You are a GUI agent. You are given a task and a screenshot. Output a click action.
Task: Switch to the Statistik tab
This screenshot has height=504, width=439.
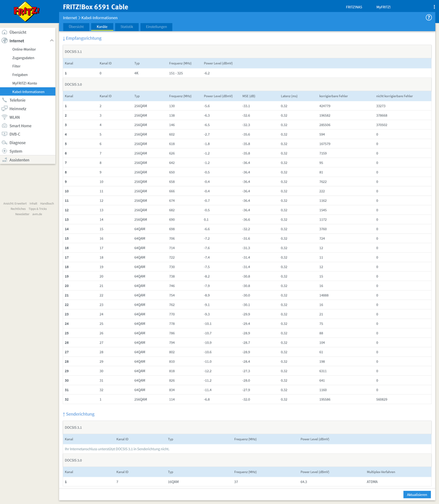(x=127, y=27)
